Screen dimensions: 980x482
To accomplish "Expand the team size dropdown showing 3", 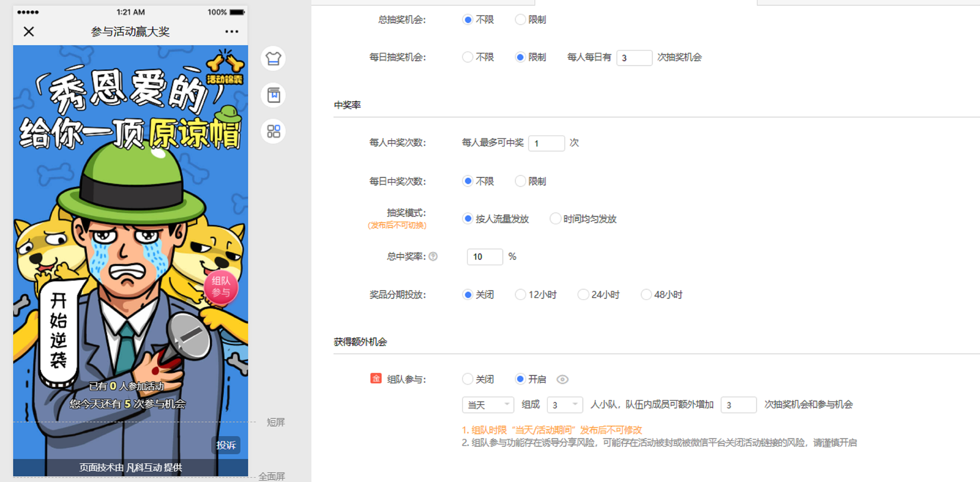I will pyautogui.click(x=564, y=405).
